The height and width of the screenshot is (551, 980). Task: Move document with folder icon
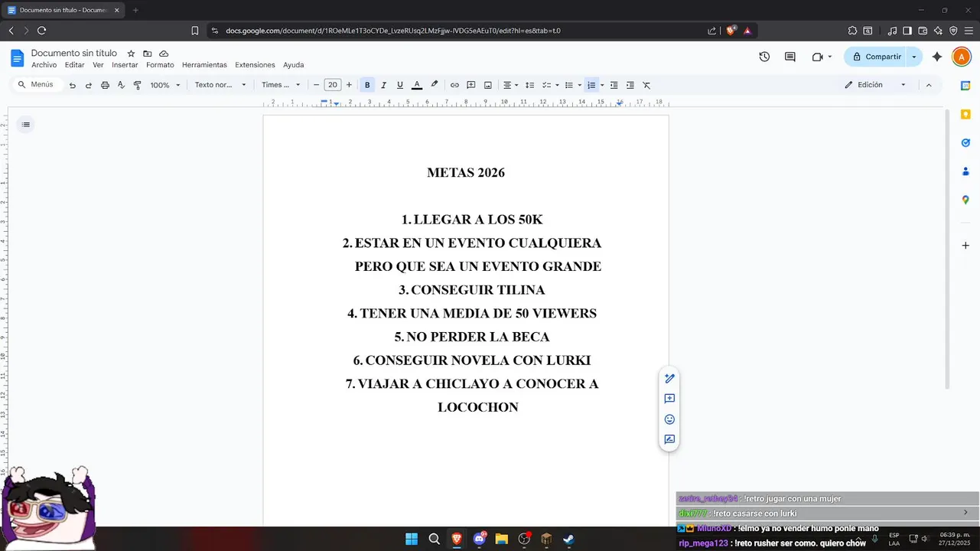pyautogui.click(x=148, y=54)
